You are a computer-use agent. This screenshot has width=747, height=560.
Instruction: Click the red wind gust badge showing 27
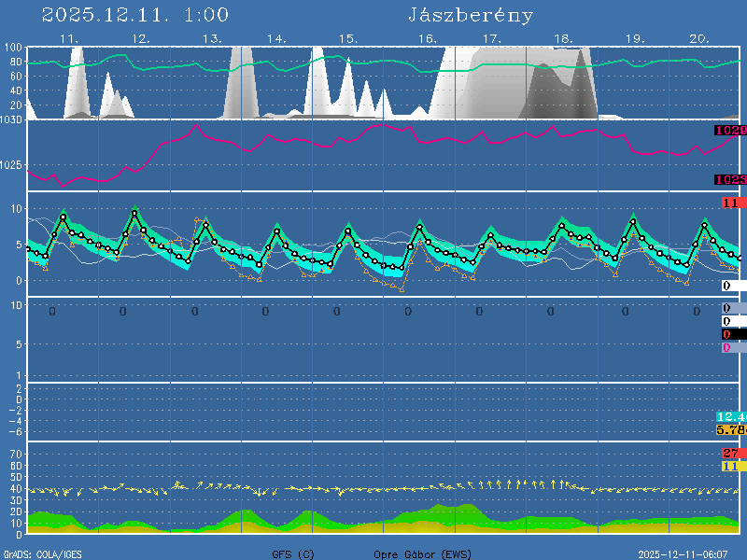731,453
